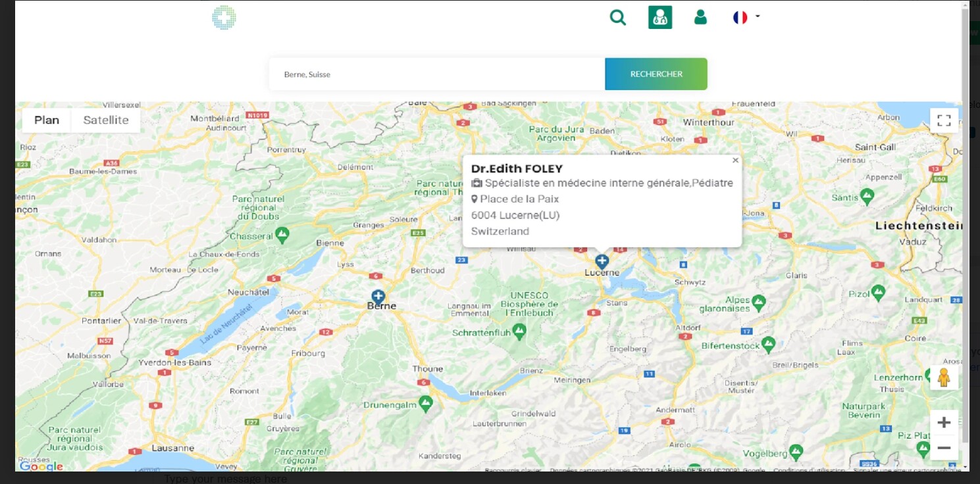Screen dimensions: 980x484
Task: Close the Dr. Edith FOLEY info popup
Action: [x=735, y=160]
